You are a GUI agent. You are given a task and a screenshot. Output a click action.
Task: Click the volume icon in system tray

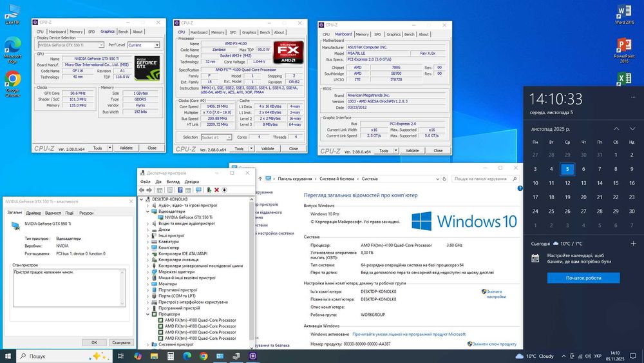[587, 356]
